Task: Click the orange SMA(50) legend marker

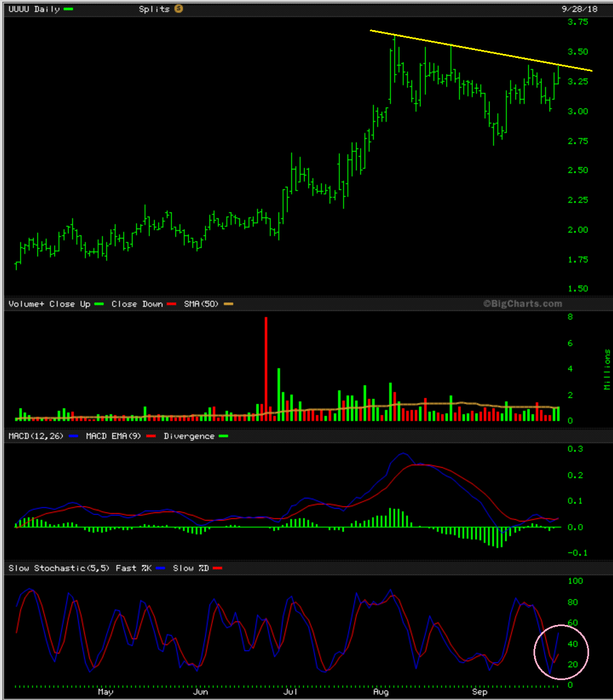Action: (228, 304)
